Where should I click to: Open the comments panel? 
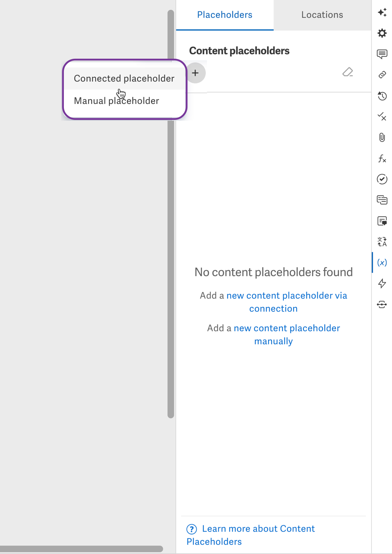(x=382, y=54)
